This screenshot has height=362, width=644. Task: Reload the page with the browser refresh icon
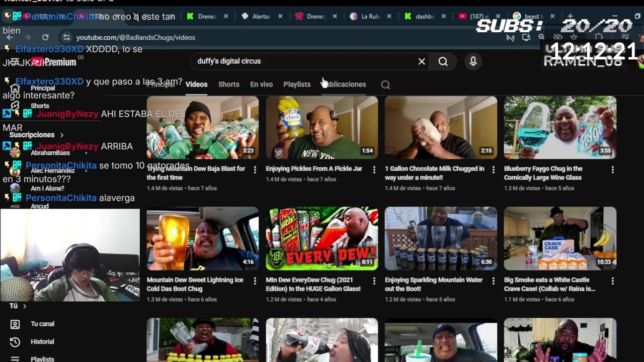click(x=45, y=37)
